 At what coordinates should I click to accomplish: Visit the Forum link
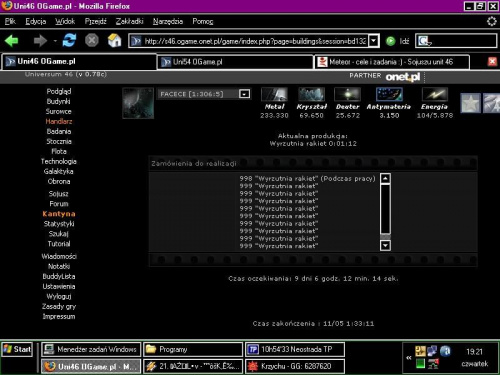coord(59,204)
